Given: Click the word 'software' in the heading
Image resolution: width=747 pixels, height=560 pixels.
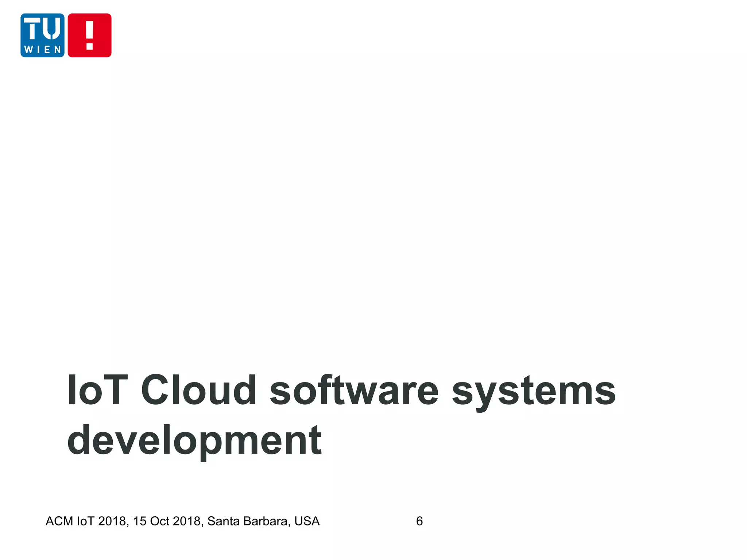Looking at the screenshot, I should pyautogui.click(x=354, y=390).
